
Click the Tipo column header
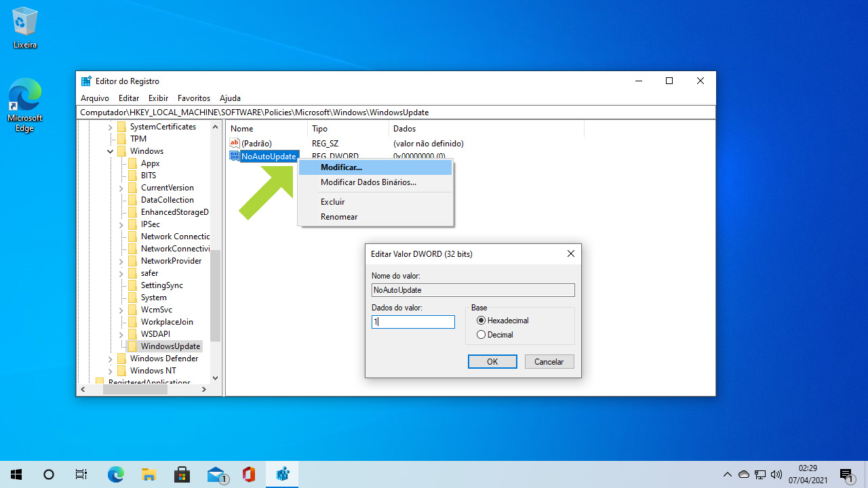click(x=349, y=129)
